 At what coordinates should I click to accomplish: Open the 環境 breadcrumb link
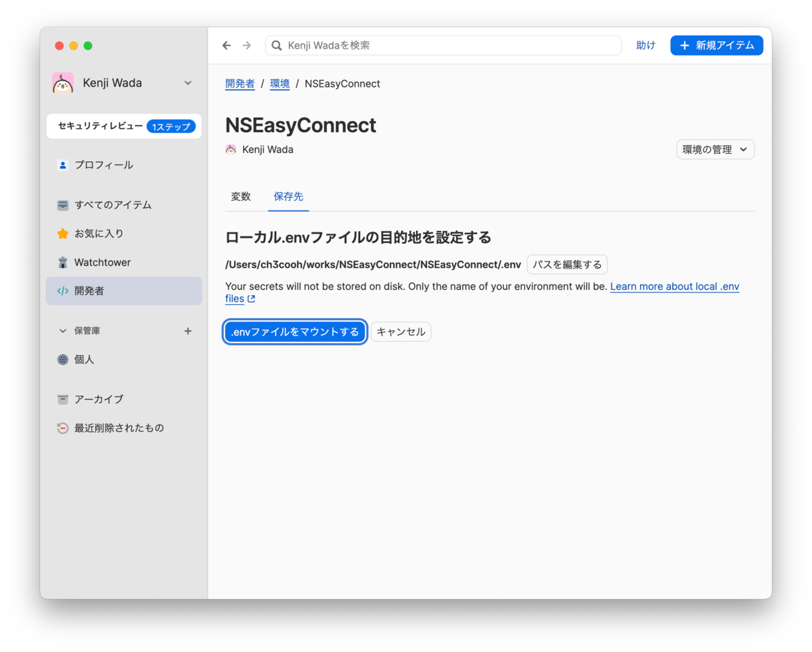[x=280, y=84]
